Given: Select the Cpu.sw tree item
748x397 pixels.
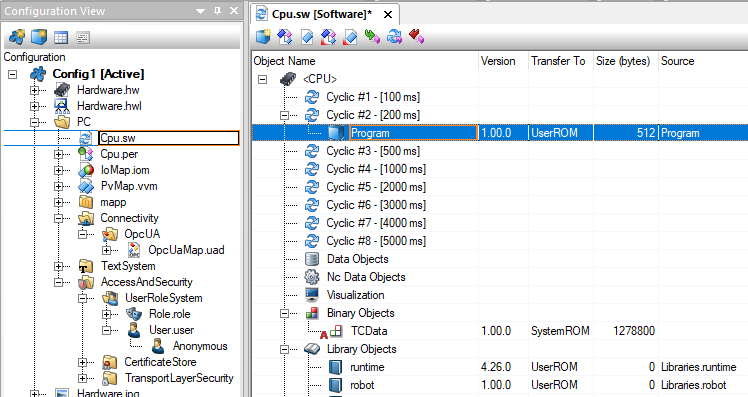Looking at the screenshot, I should click(168, 138).
